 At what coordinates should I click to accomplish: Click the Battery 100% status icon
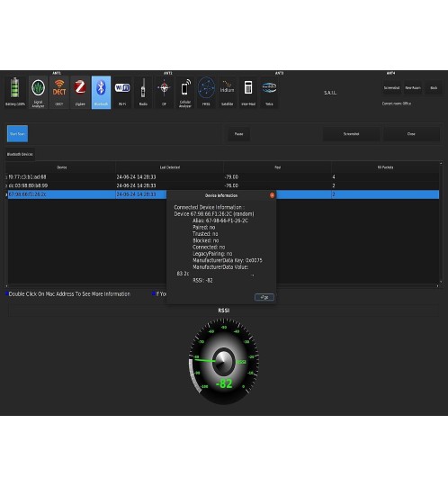[15, 92]
